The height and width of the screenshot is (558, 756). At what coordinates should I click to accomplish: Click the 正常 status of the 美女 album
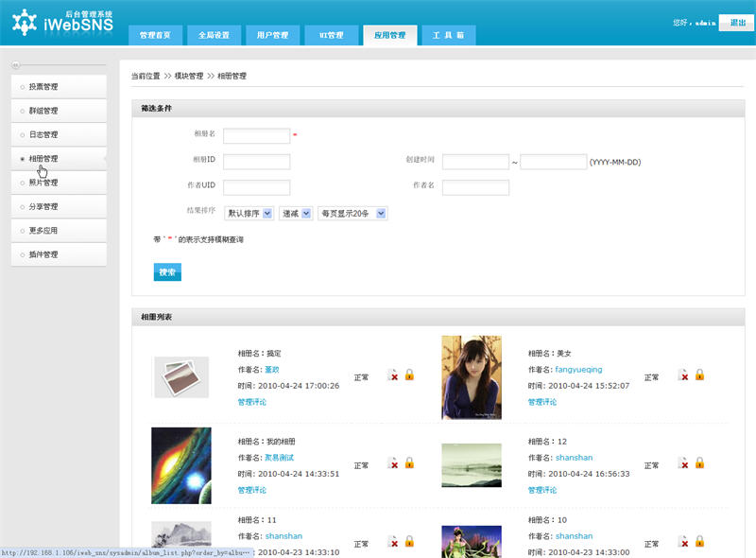click(651, 377)
